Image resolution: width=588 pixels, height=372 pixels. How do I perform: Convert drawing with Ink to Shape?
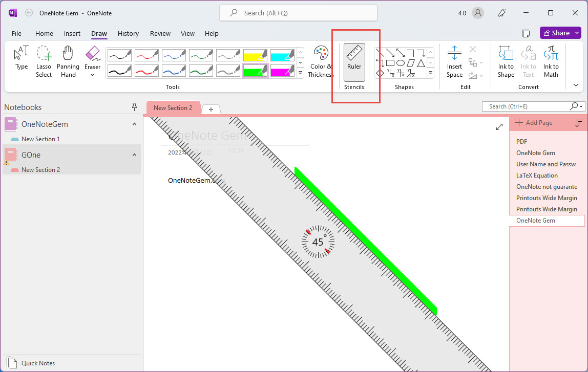[506, 61]
